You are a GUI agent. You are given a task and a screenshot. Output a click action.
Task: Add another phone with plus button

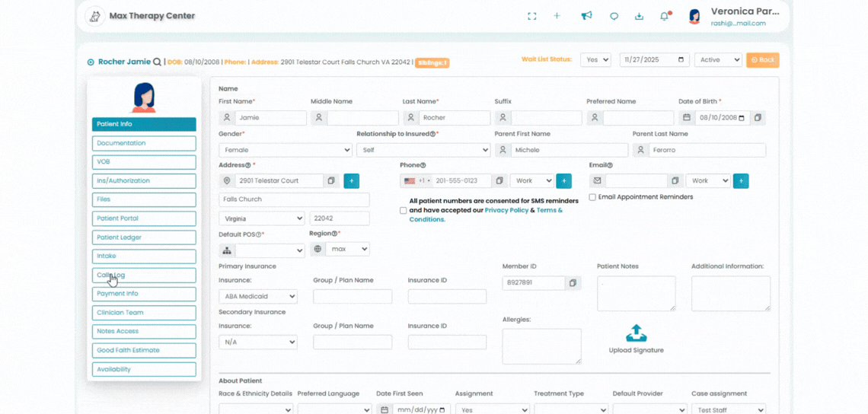(563, 181)
